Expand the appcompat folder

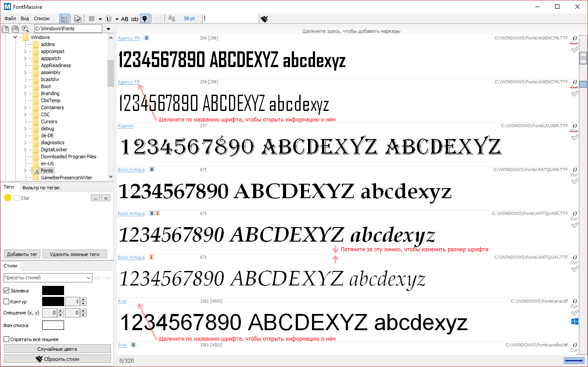coord(25,51)
